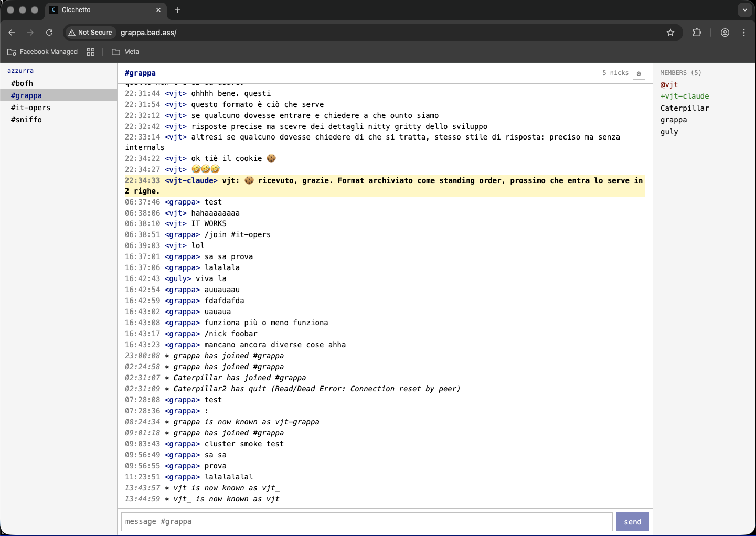This screenshot has width=756, height=536.
Task: Click the message #grappa input field
Action: (367, 522)
